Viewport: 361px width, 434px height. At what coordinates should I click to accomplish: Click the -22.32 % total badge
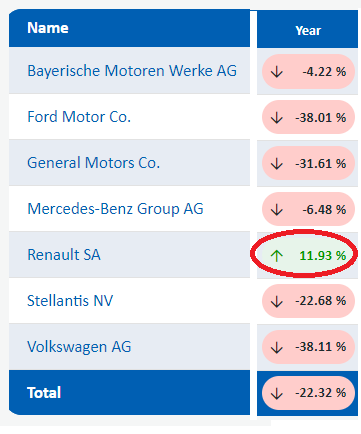point(308,393)
